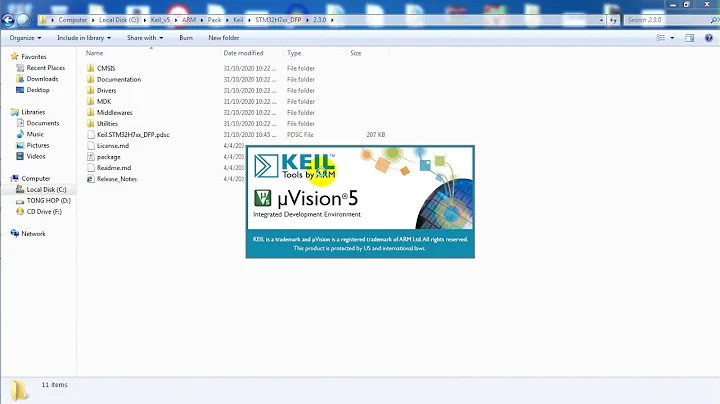This screenshot has height=404, width=720.
Task: Click the change view icon
Action: click(x=661, y=38)
